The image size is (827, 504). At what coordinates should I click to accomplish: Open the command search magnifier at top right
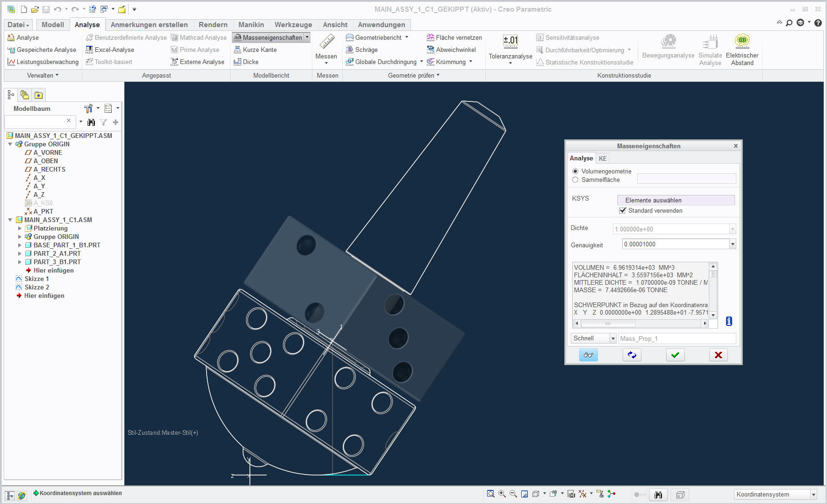click(x=789, y=22)
